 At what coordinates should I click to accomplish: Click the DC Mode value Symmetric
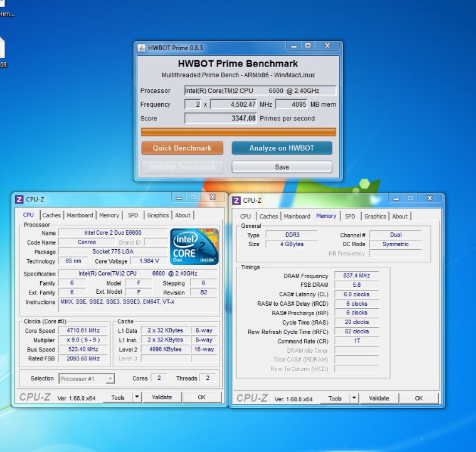pos(396,244)
